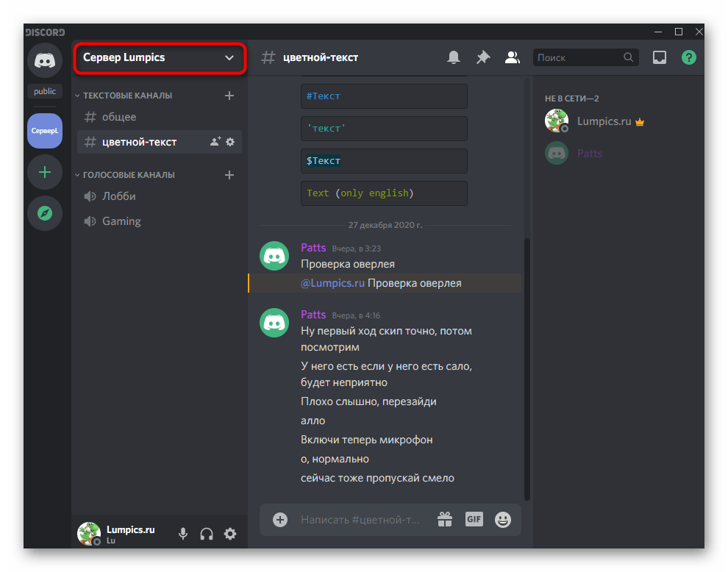Click Patts avatar on 4:16 message
Image resolution: width=728 pixels, height=572 pixels.
tap(274, 323)
